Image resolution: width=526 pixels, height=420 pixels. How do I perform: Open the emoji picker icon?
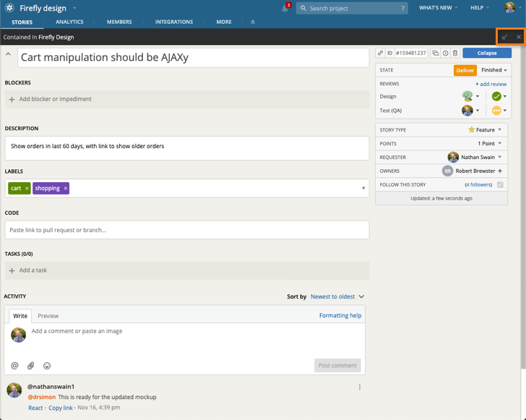pos(47,366)
